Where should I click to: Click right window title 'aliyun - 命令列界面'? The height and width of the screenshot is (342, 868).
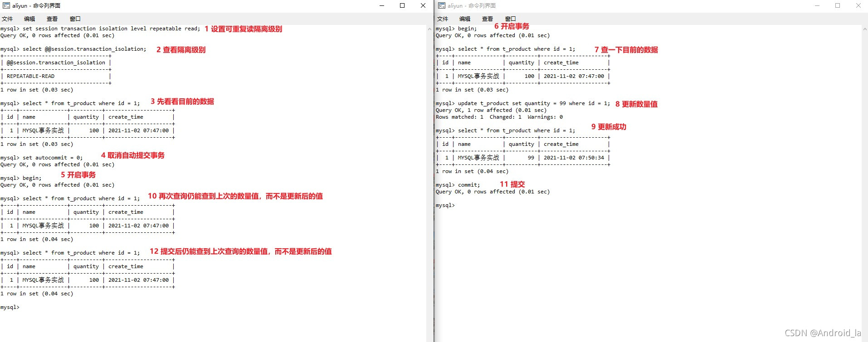(x=472, y=5)
